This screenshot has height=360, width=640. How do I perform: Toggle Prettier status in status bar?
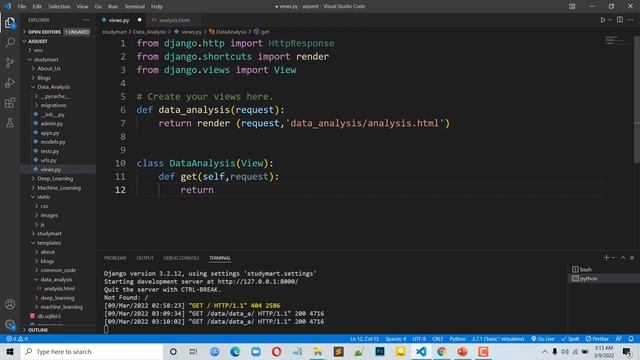[597, 339]
